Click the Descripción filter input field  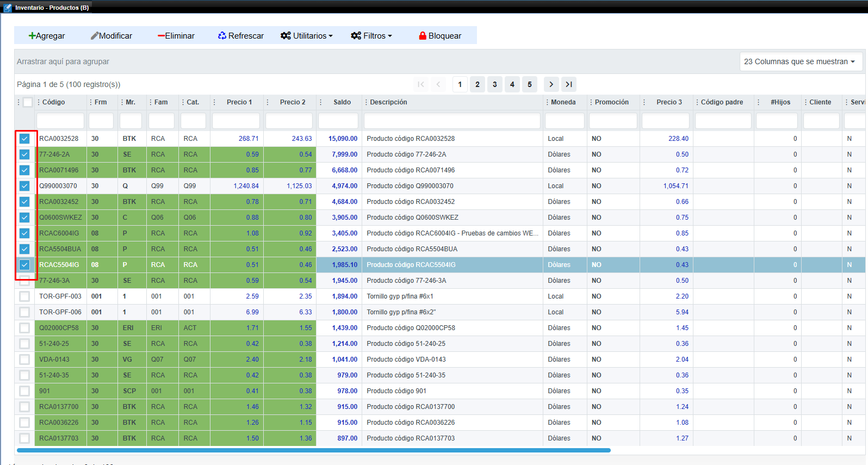452,121
